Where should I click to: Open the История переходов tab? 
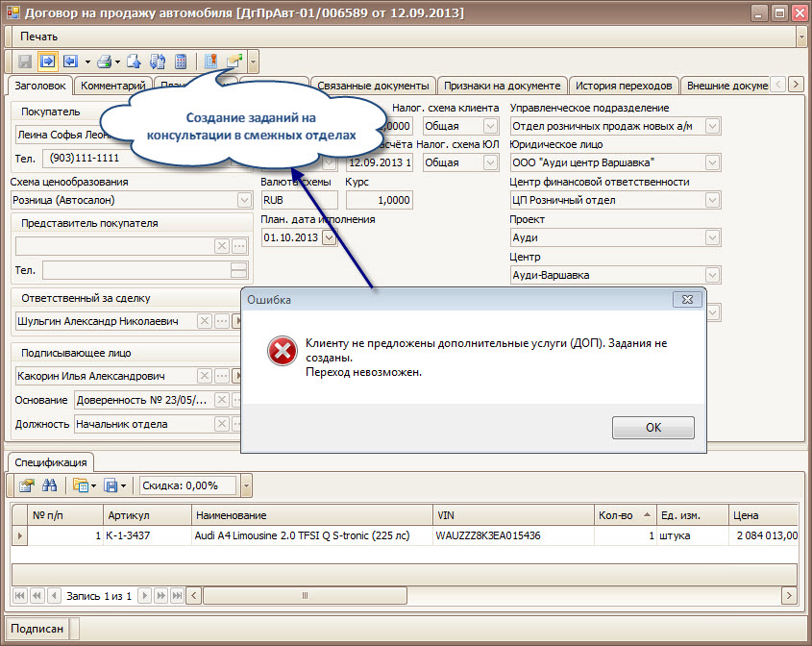623,86
